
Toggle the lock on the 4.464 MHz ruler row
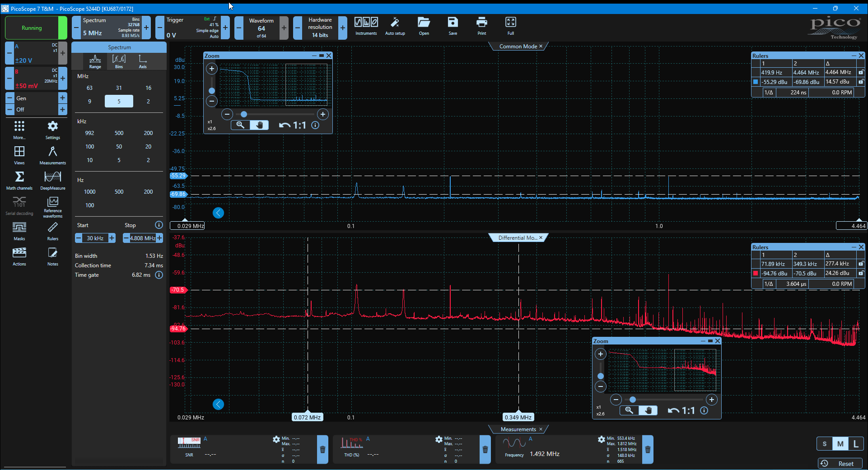coord(861,72)
